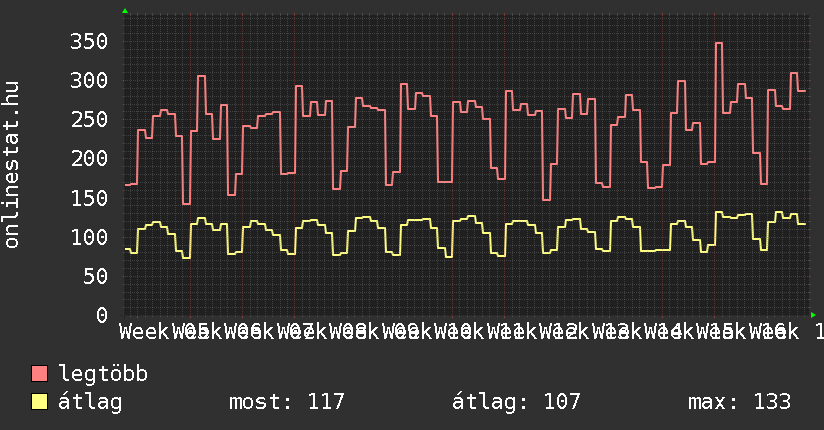Click the 200 y-axis label
The image size is (824, 430).
(x=88, y=158)
